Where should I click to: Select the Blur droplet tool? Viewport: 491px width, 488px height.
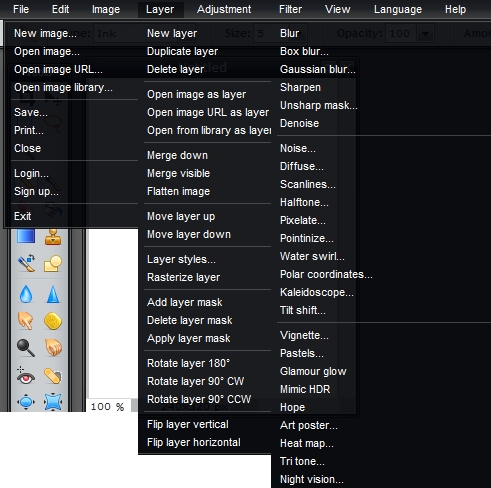pyautogui.click(x=26, y=295)
